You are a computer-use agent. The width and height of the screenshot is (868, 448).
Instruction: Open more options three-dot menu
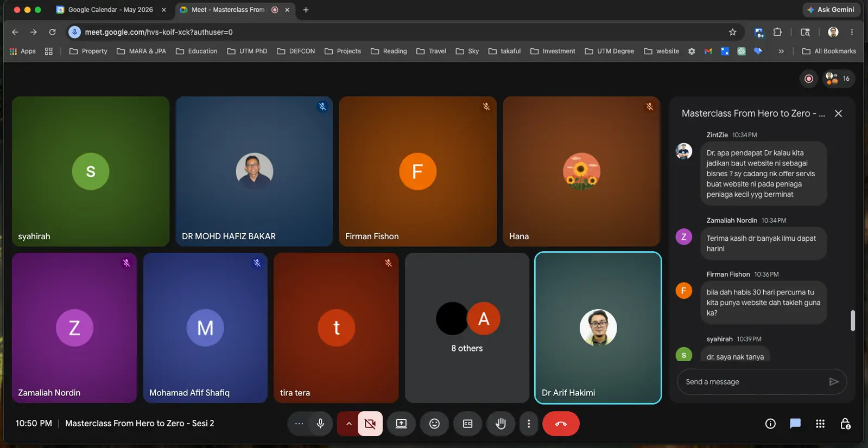tap(529, 424)
